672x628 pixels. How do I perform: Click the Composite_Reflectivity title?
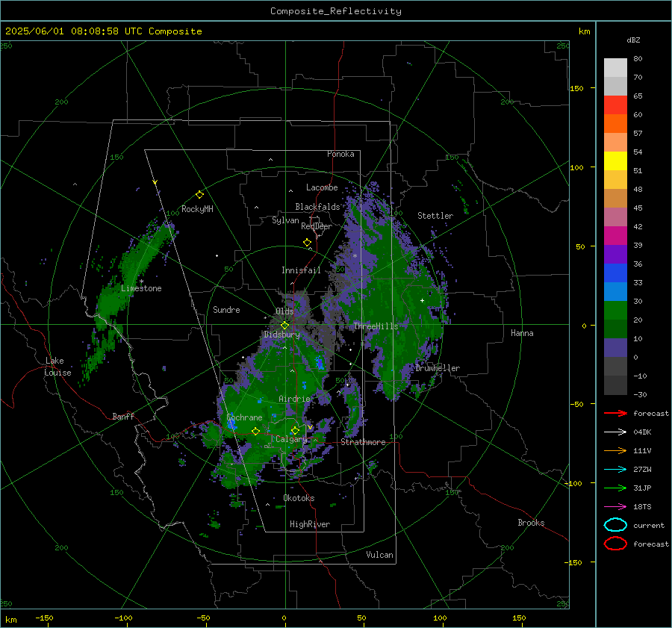pos(336,11)
